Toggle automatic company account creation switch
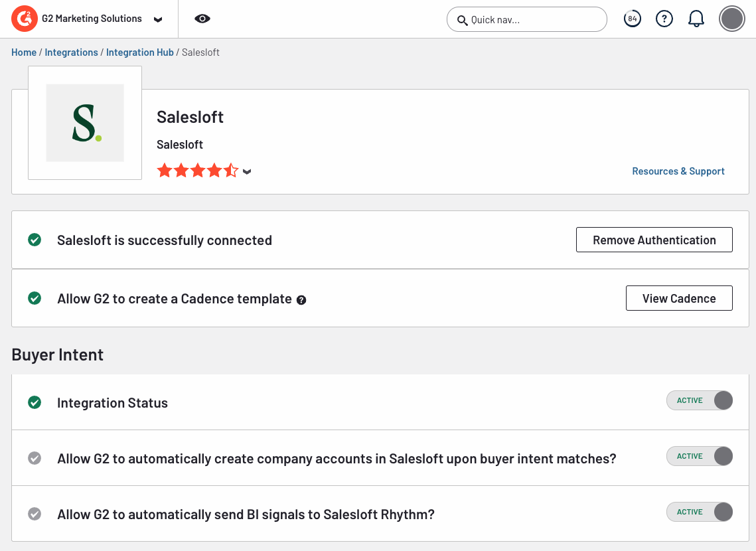This screenshot has width=756, height=551. (x=699, y=456)
